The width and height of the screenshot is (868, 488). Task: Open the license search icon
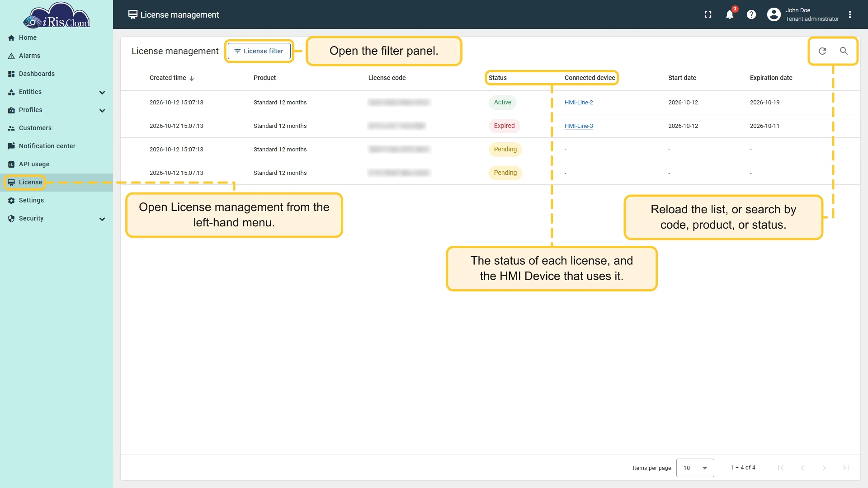844,51
